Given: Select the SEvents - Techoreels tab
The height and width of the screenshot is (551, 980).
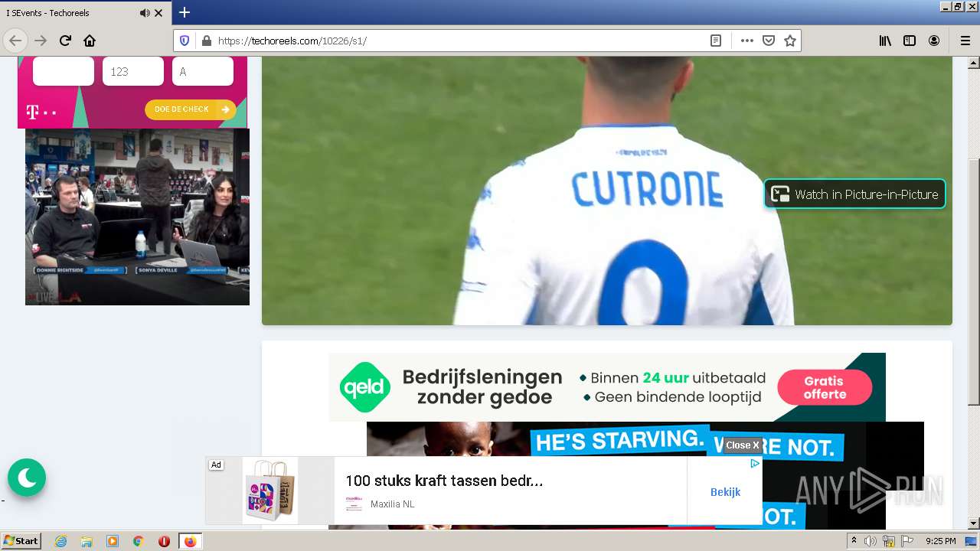Looking at the screenshot, I should pyautogui.click(x=86, y=13).
